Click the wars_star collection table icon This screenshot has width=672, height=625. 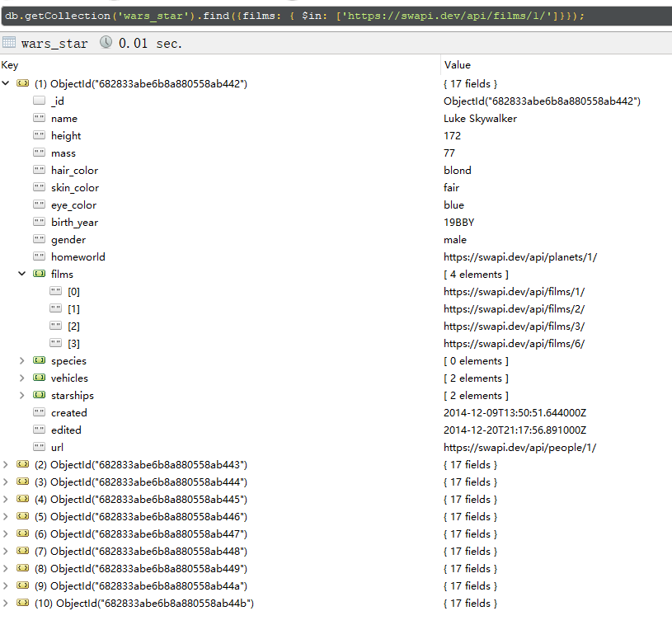tap(8, 42)
